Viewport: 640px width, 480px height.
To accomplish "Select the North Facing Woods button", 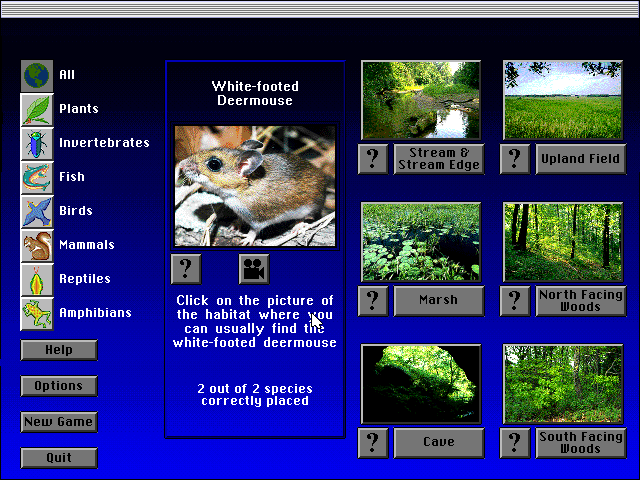I will 581,301.
